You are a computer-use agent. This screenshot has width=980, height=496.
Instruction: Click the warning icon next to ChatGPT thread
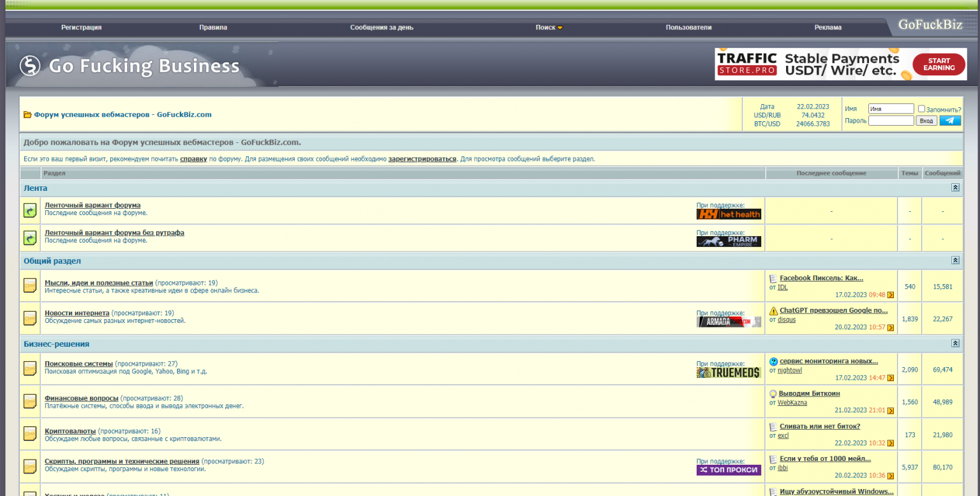[x=773, y=311]
